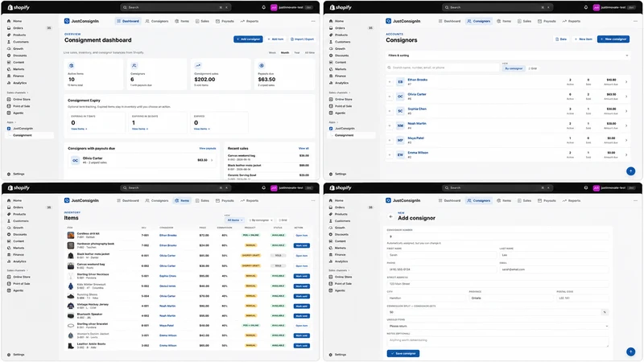
Task: Click Add consignor button on dashboard
Action: click(248, 39)
